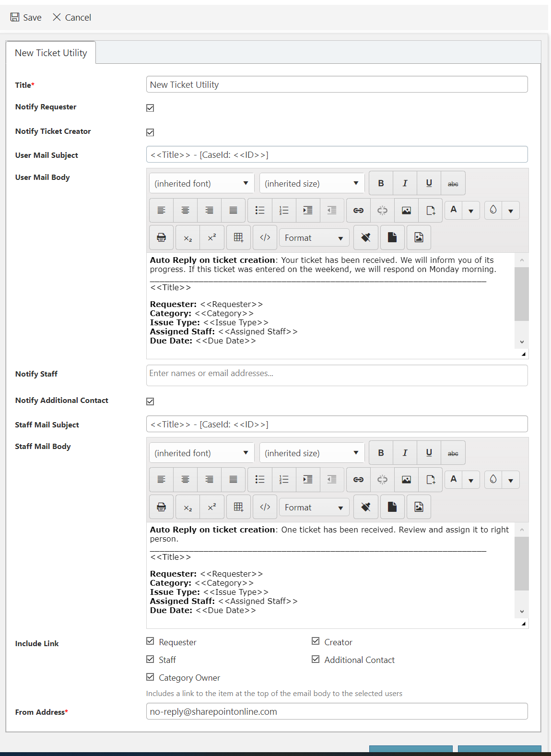Uncheck the Notify Requester checkbox
The width and height of the screenshot is (551, 756).
150,108
